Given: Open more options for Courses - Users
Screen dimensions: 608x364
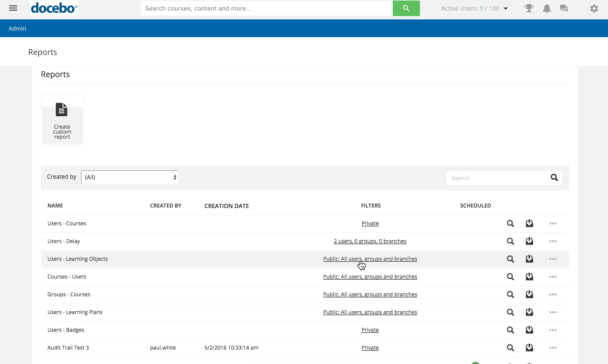Looking at the screenshot, I should [x=553, y=277].
